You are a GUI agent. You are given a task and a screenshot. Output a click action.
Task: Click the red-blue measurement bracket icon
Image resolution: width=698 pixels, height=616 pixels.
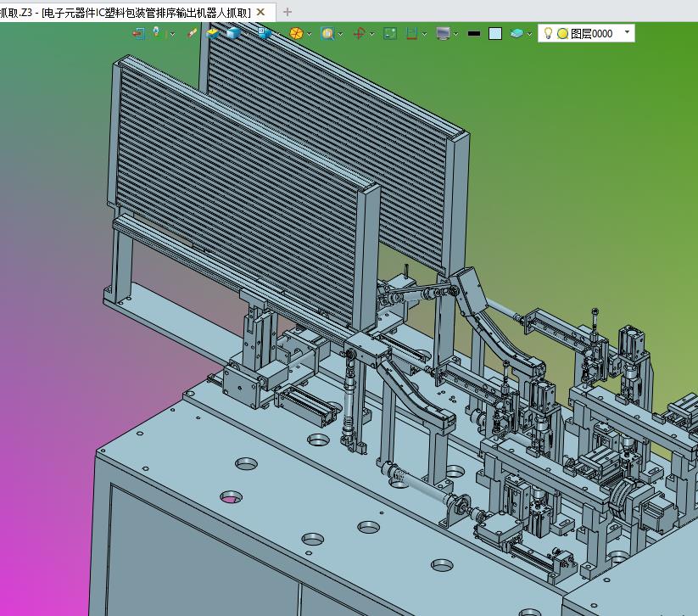click(412, 33)
